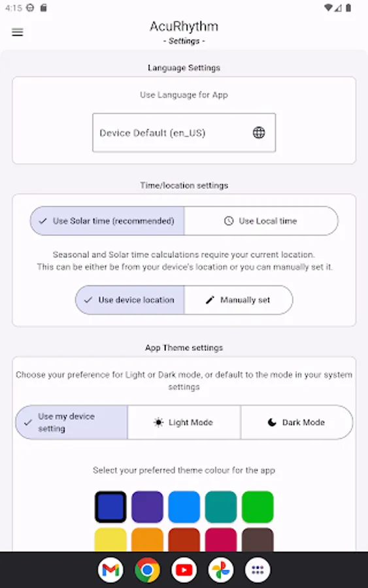
Task: Pick the teal theme colour swatch
Action: (x=220, y=506)
